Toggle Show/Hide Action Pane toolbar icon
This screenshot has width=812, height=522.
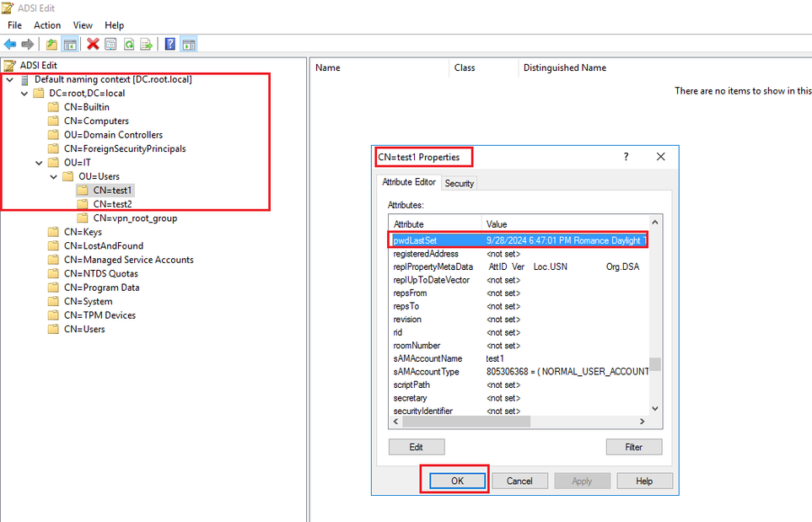(189, 45)
